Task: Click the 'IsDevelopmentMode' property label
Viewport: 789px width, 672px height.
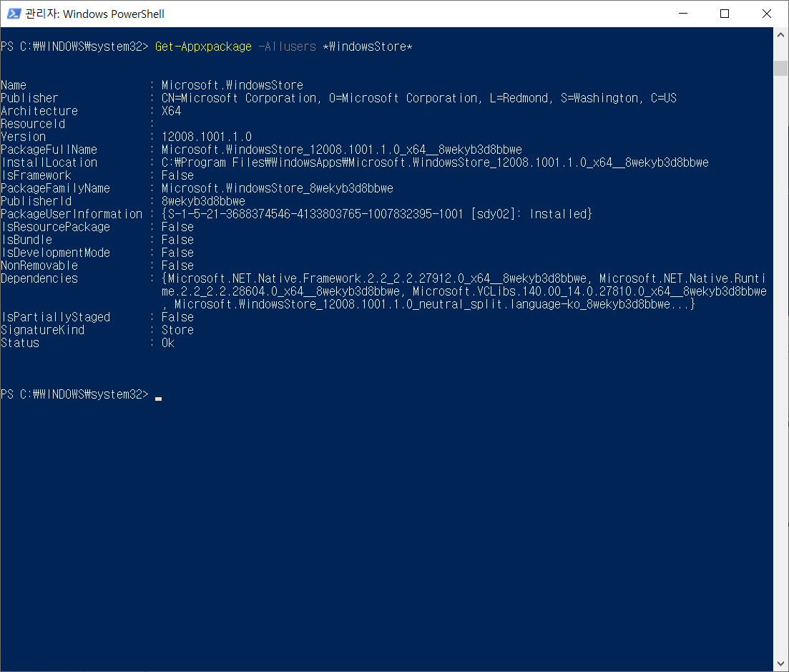Action: [55, 253]
